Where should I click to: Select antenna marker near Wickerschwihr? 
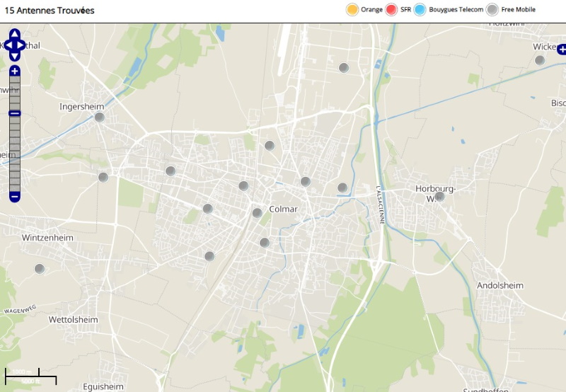tap(540, 60)
